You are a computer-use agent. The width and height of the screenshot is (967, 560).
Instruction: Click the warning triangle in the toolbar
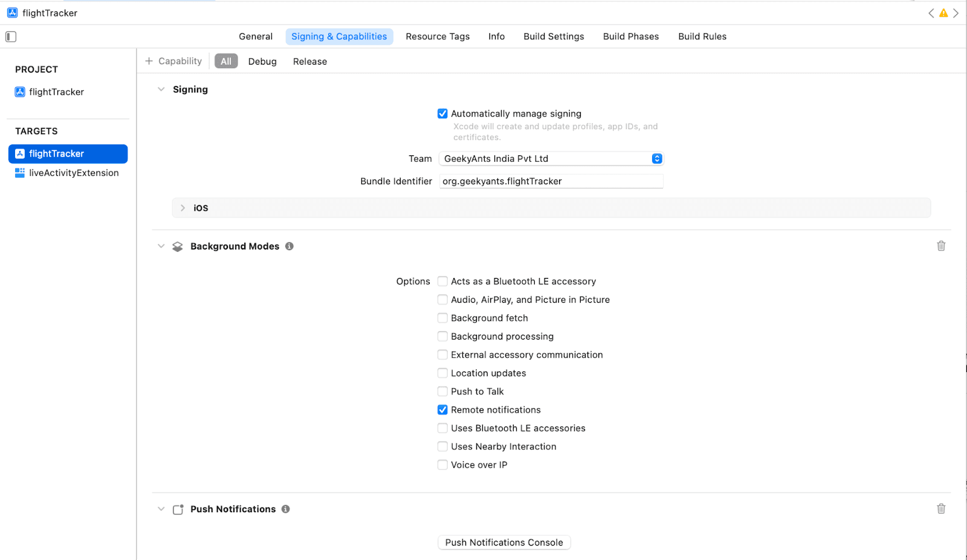tap(943, 12)
